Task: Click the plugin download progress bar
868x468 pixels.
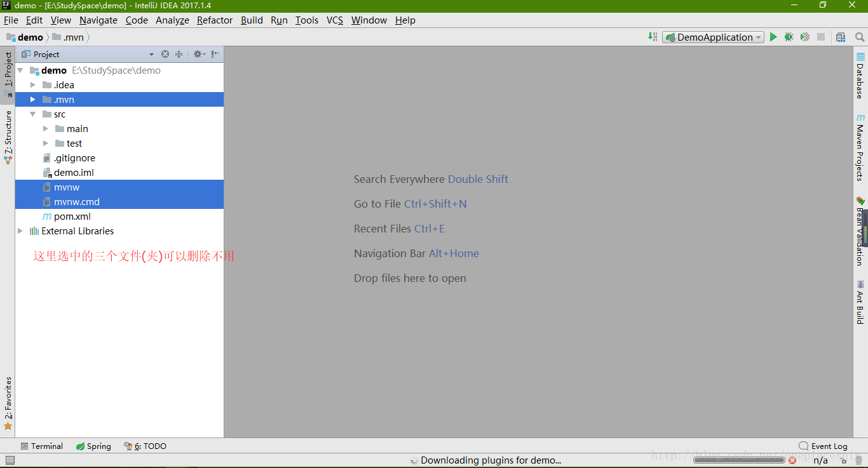Action: coord(739,460)
